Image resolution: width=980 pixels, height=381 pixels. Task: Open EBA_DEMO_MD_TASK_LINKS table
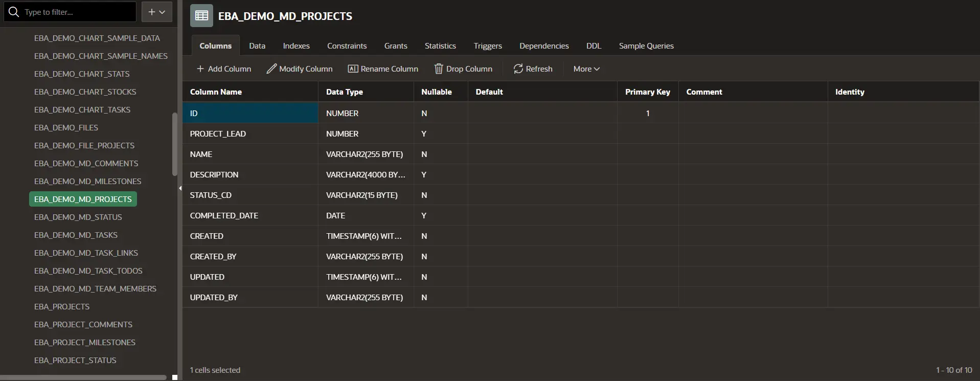click(x=86, y=253)
